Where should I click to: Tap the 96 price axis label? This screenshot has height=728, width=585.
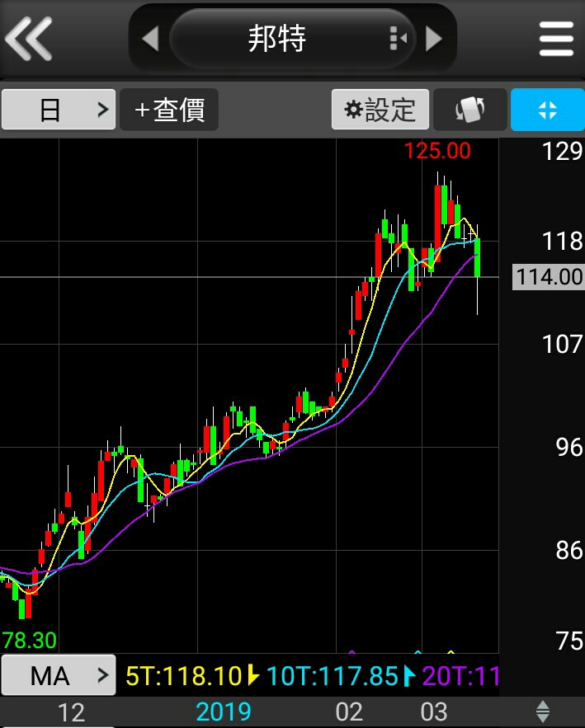click(568, 447)
